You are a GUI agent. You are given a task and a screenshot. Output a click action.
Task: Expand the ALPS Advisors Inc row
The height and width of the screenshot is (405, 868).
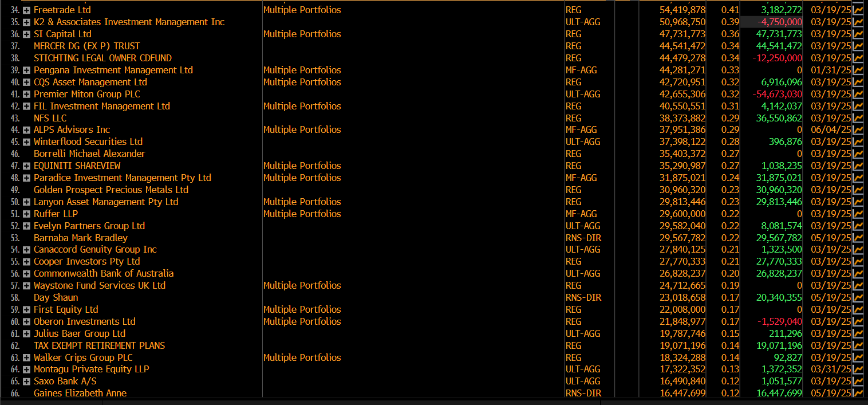tap(26, 129)
